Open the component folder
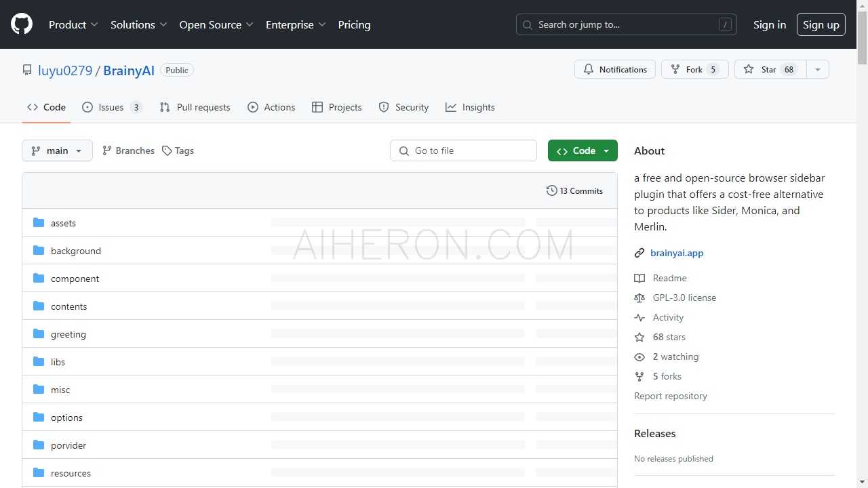This screenshot has width=868, height=488. click(75, 279)
